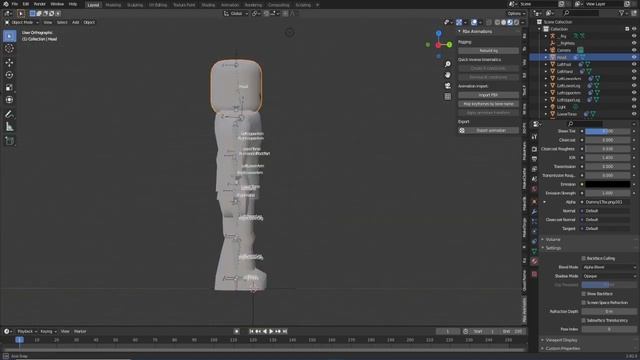
Task: Select the Annotate pencil tool
Action: 9,114
